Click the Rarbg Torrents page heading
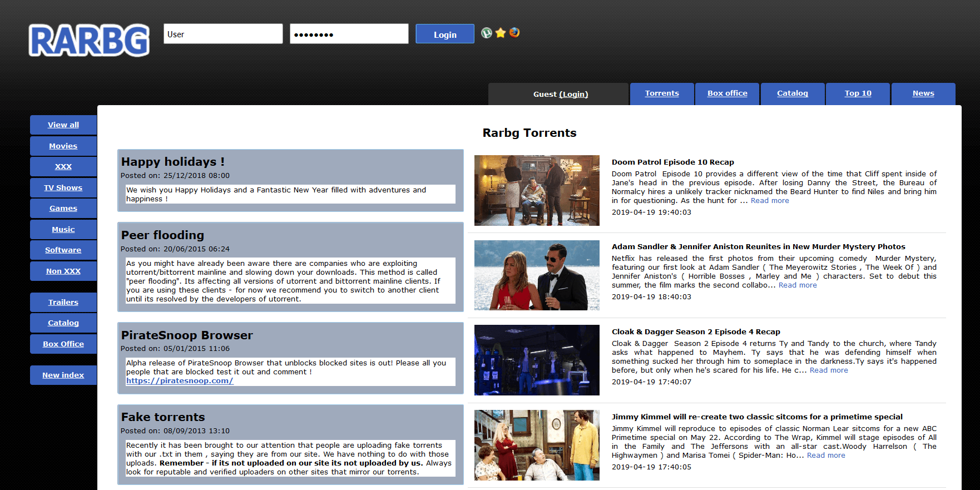 coord(529,133)
